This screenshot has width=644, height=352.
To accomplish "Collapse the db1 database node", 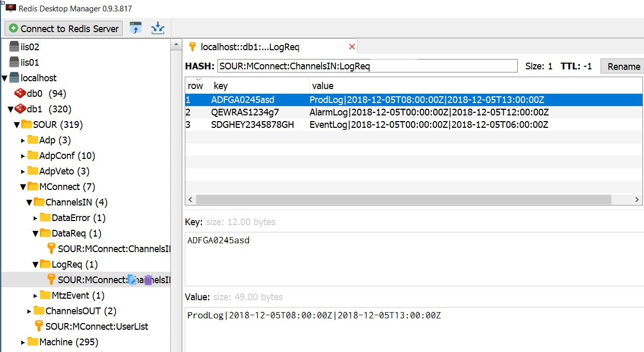I will [x=10, y=109].
